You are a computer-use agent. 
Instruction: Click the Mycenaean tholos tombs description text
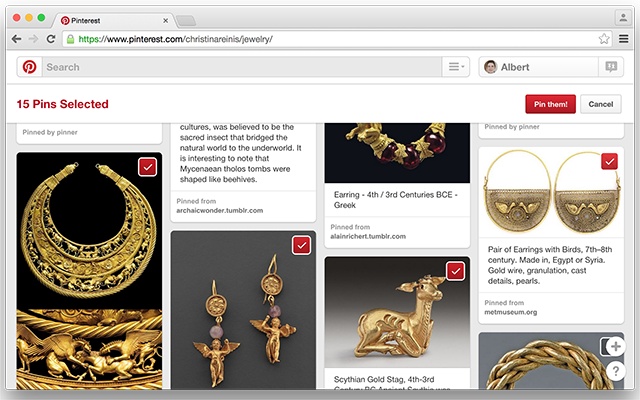[x=240, y=153]
